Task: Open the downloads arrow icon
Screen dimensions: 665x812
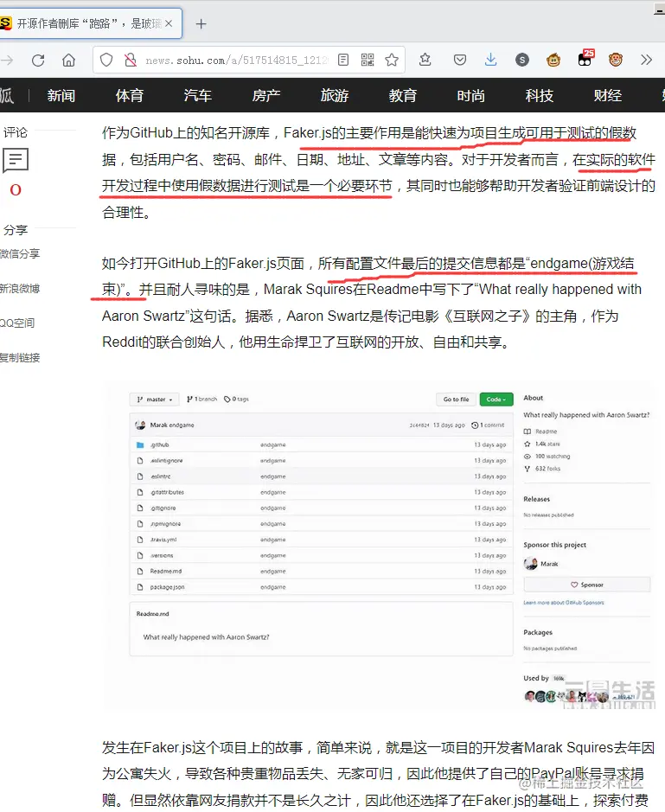Action: [490, 60]
